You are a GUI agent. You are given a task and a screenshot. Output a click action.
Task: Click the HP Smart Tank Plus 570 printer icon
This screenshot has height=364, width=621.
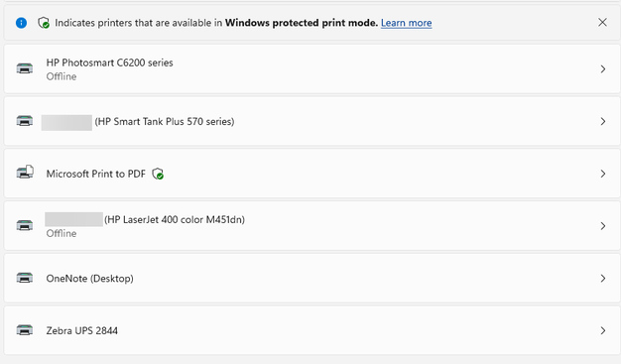click(25, 121)
